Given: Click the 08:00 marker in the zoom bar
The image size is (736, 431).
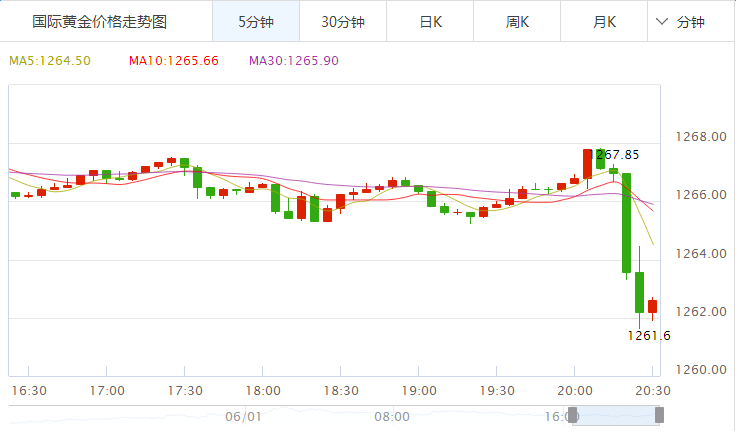Looking at the screenshot, I should tap(392, 416).
